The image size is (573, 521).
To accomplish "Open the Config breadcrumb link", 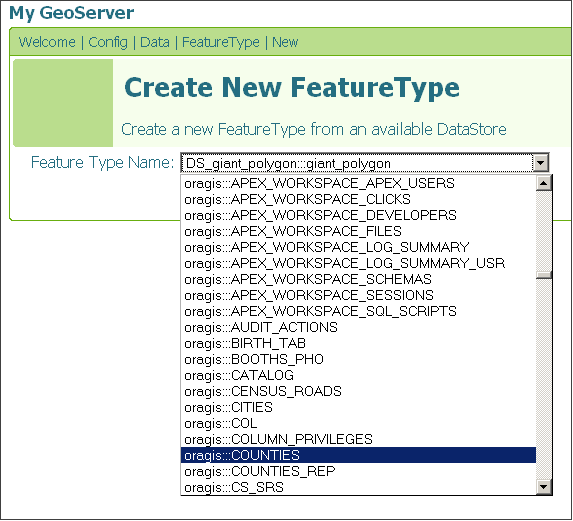I will (x=108, y=42).
